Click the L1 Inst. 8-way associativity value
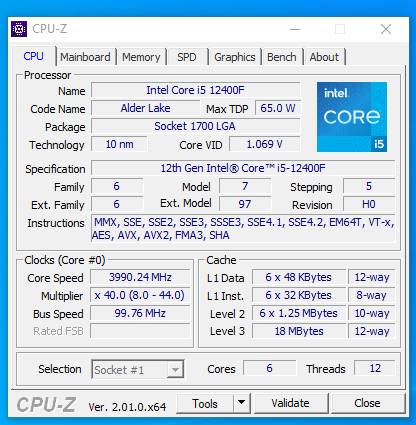 [372, 295]
